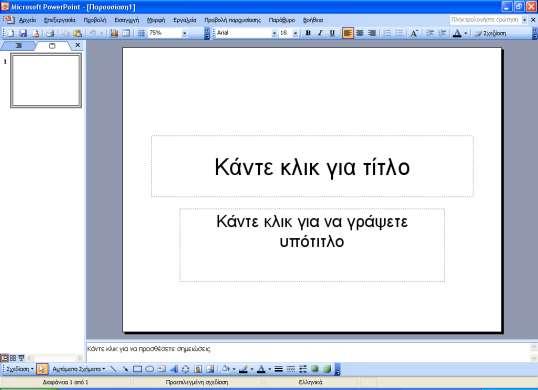Insert clip art from drawing toolbar
This screenshot has width=538, height=390.
[x=198, y=369]
